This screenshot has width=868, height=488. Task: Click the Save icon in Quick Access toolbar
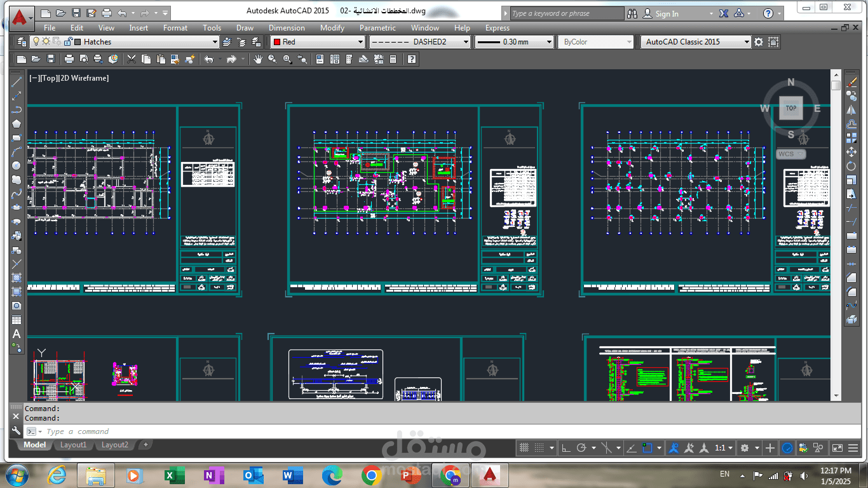76,13
